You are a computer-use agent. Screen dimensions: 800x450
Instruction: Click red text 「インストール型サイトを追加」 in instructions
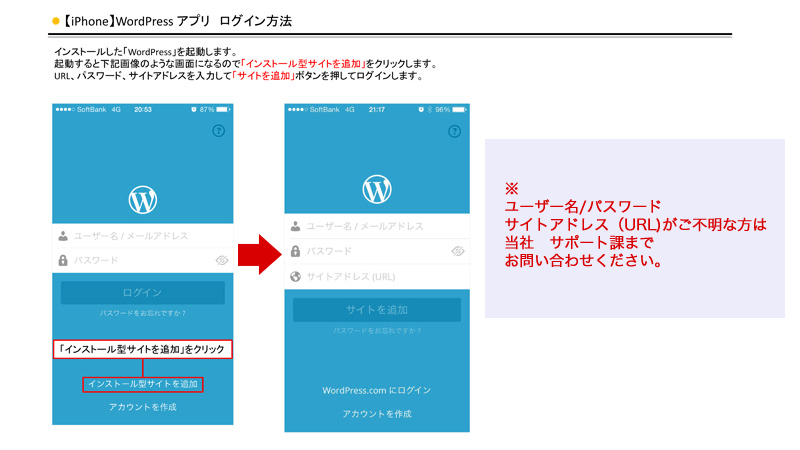(x=303, y=64)
